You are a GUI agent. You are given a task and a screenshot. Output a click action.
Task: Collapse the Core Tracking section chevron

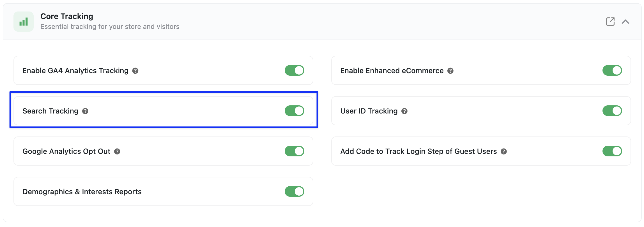coord(625,22)
